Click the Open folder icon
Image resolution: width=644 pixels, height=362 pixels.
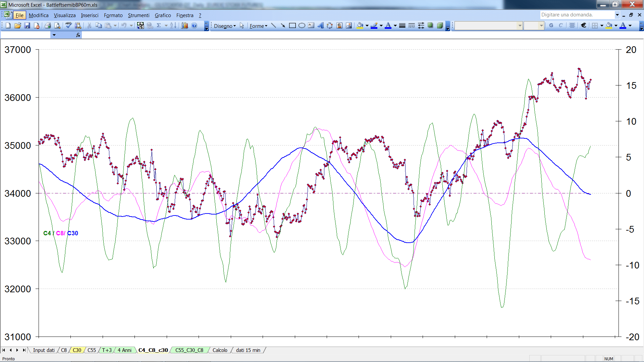coord(18,25)
